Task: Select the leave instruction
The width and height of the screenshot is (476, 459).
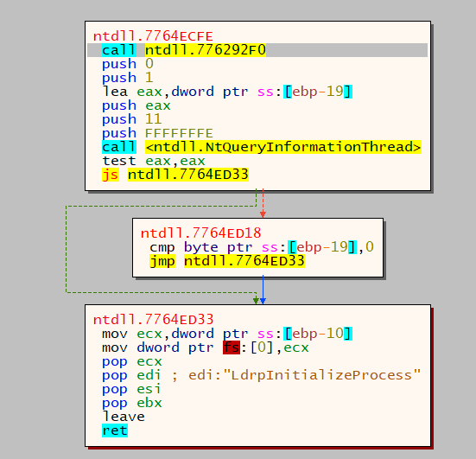Action: click(124, 417)
